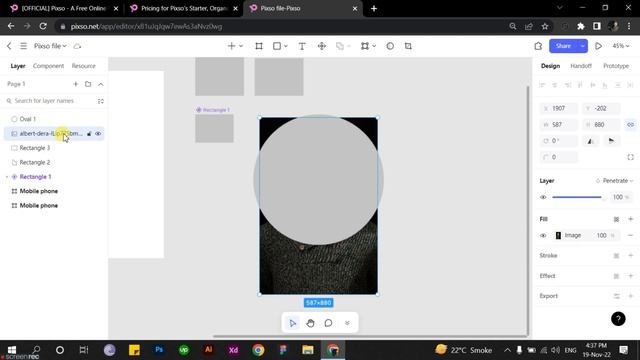Open the pen tool dropdown arrow
640x360 pixels.
[241, 46]
